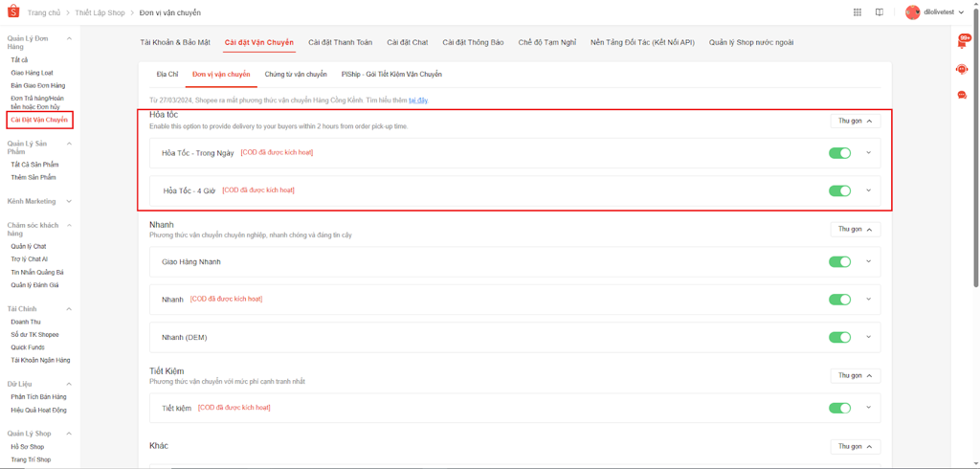Open the support assistant headset icon
The height and width of the screenshot is (469, 980).
tap(962, 69)
